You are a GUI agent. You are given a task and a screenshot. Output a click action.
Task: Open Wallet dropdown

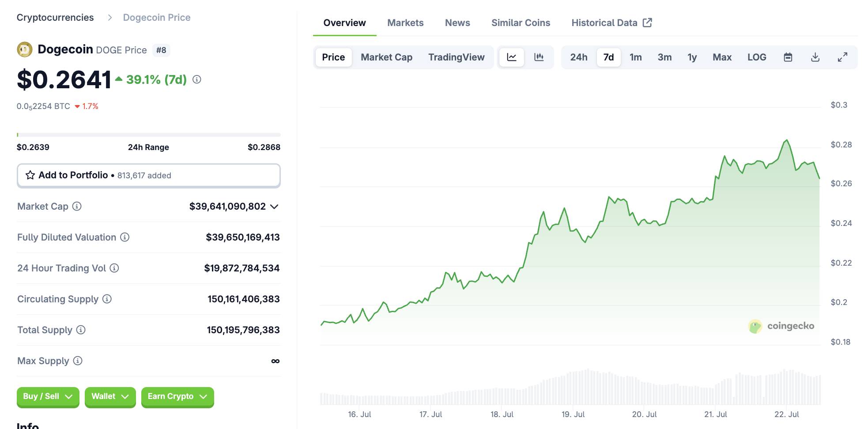110,396
